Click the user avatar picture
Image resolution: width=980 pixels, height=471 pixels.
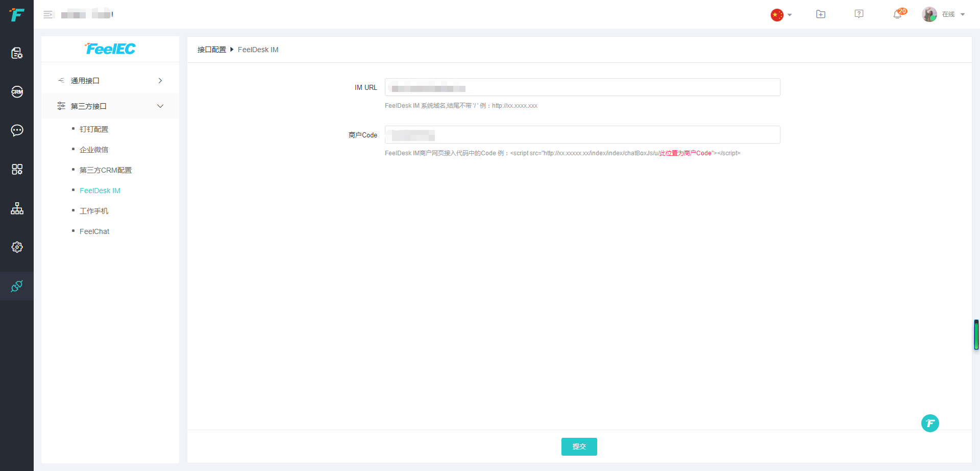point(929,14)
